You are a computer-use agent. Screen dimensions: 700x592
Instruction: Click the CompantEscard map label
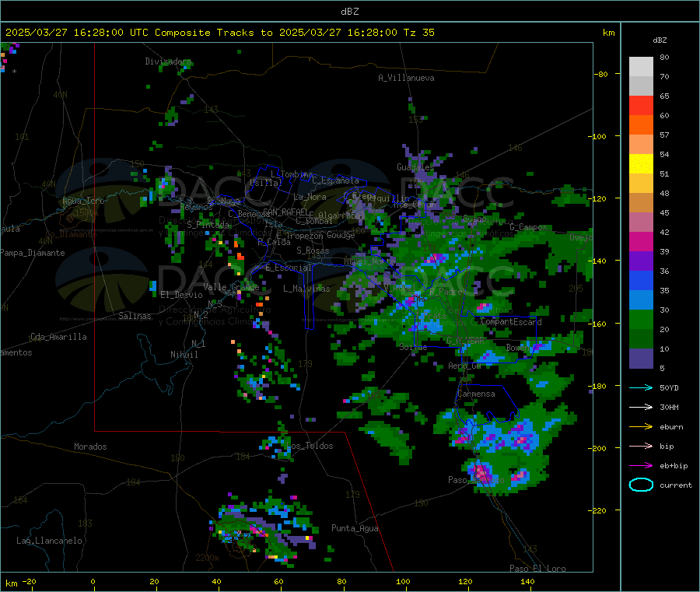[x=511, y=321]
